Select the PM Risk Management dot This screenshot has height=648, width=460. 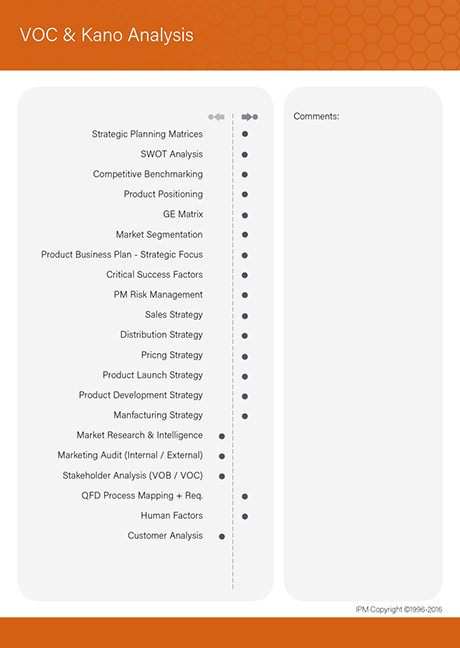pyautogui.click(x=245, y=295)
